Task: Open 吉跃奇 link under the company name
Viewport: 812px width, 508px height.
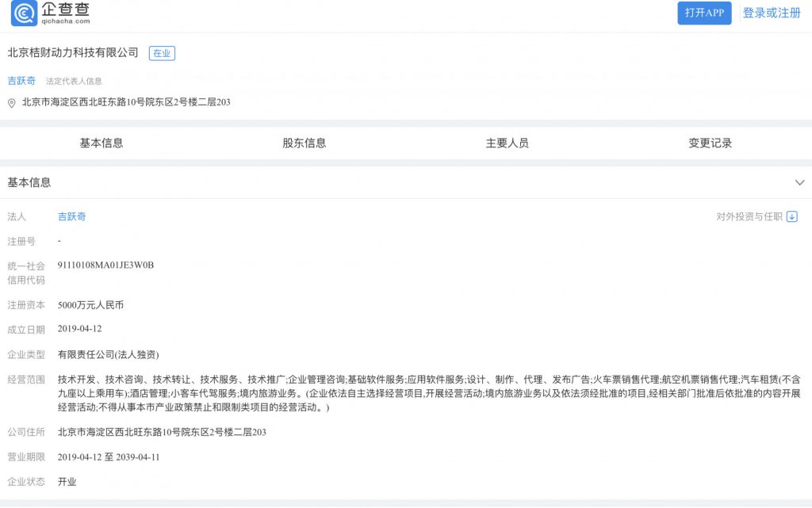Action: 21,81
